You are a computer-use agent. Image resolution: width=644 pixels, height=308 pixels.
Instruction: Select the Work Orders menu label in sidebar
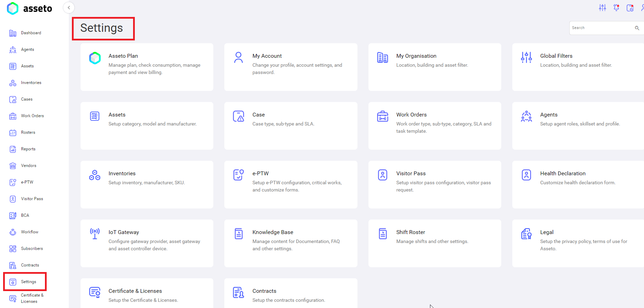(32, 116)
